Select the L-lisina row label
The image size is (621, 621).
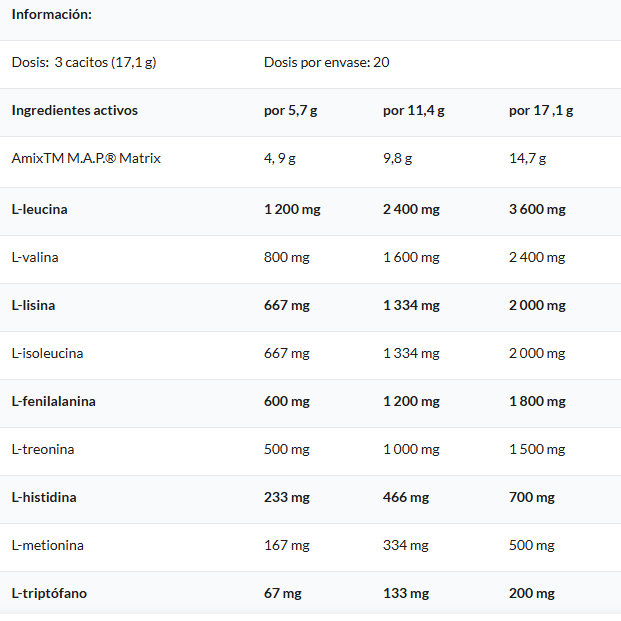pyautogui.click(x=33, y=305)
